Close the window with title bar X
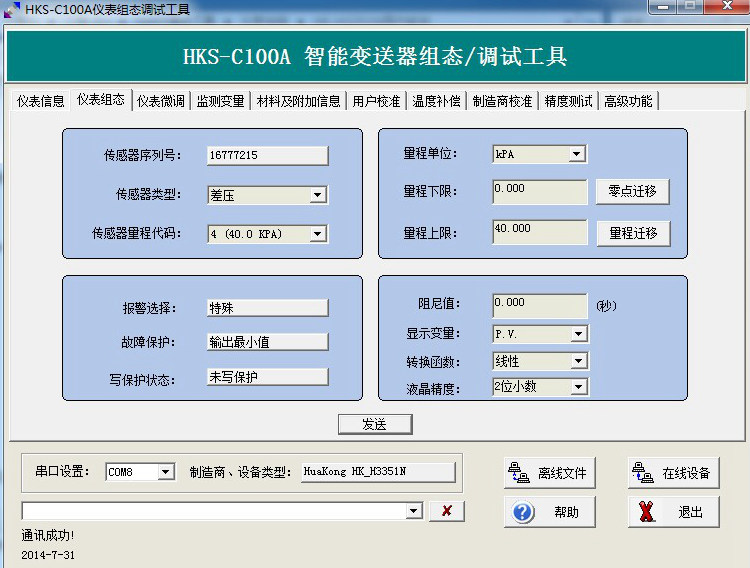Image resolution: width=750 pixels, height=568 pixels. pyautogui.click(x=727, y=6)
